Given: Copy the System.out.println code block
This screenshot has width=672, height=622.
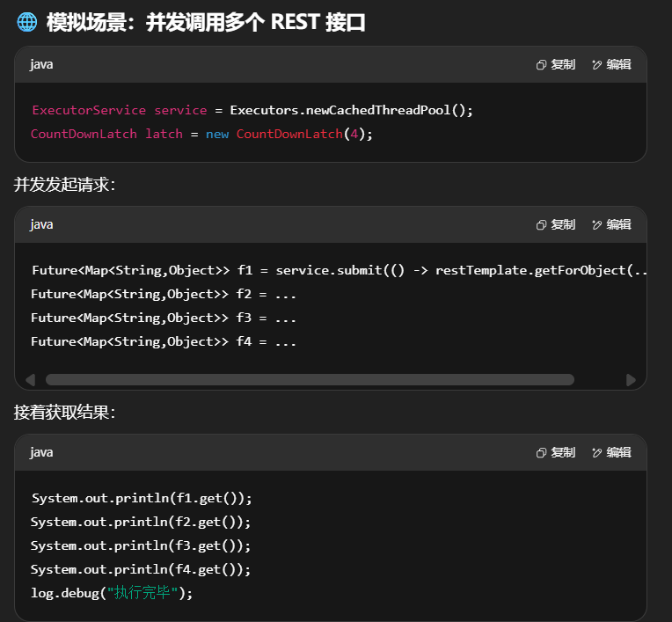Looking at the screenshot, I should tap(556, 452).
